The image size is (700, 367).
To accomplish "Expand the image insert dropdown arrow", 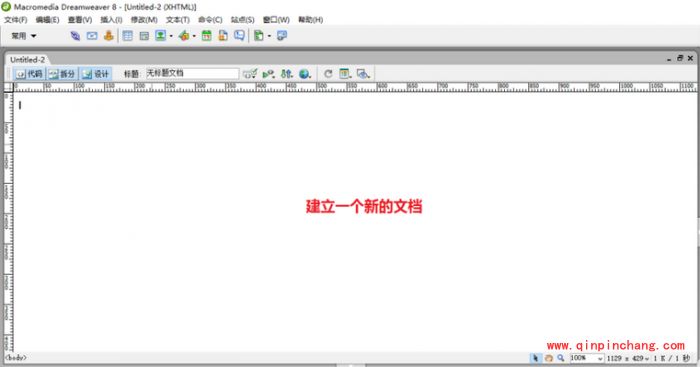I will coord(171,36).
